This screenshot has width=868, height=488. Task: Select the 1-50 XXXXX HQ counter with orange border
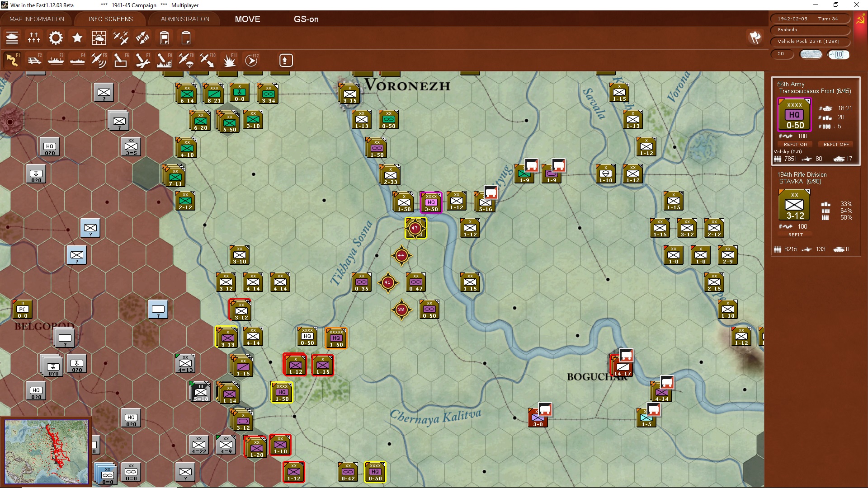(x=336, y=338)
